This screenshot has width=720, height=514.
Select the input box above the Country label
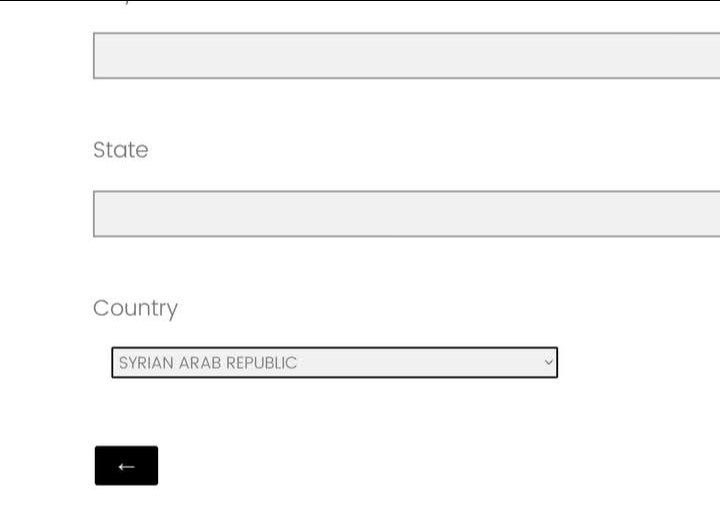(x=406, y=213)
